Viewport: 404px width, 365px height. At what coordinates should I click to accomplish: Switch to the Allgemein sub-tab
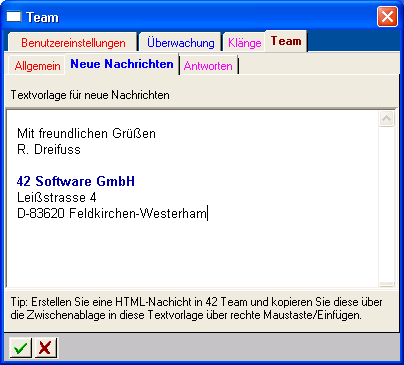click(x=37, y=66)
